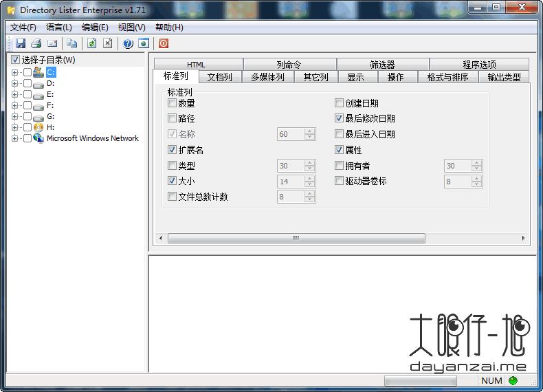Uncheck the 最后修改日期 checkbox
This screenshot has width=543, height=392.
click(x=339, y=118)
